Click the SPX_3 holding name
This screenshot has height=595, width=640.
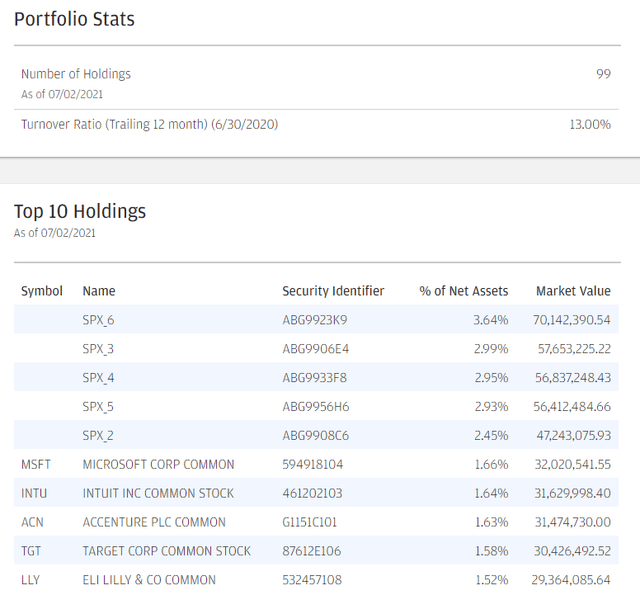click(x=98, y=349)
